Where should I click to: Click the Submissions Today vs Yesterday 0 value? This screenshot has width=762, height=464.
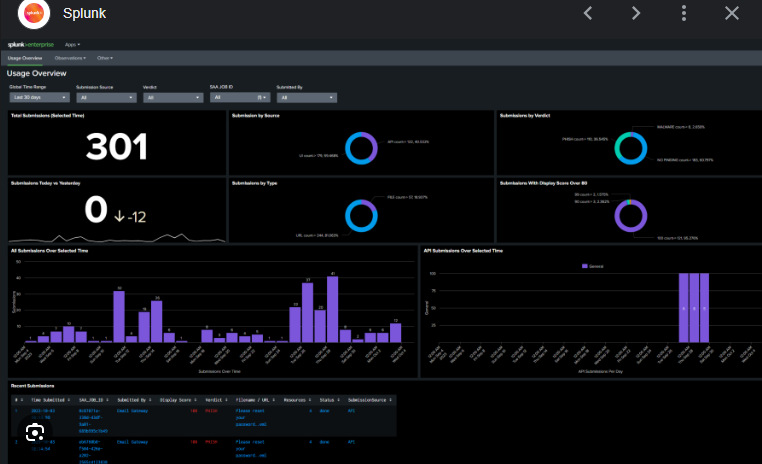(96, 209)
